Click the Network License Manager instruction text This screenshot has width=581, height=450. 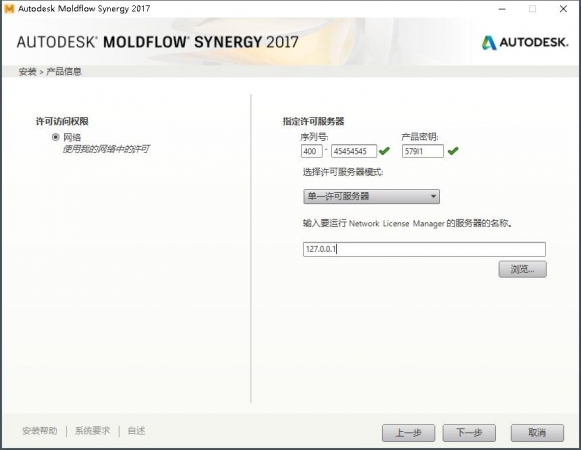[407, 223]
